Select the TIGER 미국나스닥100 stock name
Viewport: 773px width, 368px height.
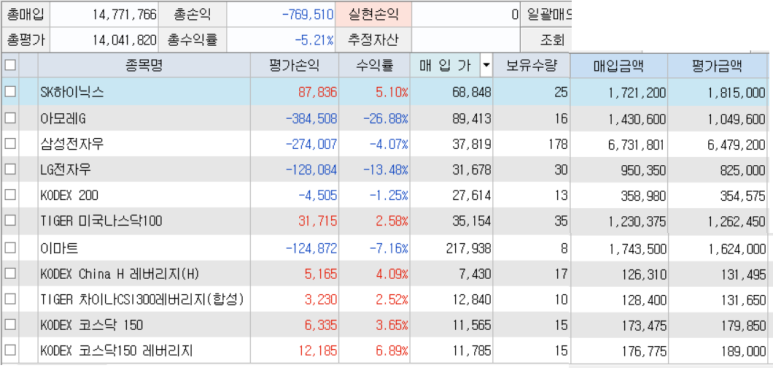coord(101,221)
